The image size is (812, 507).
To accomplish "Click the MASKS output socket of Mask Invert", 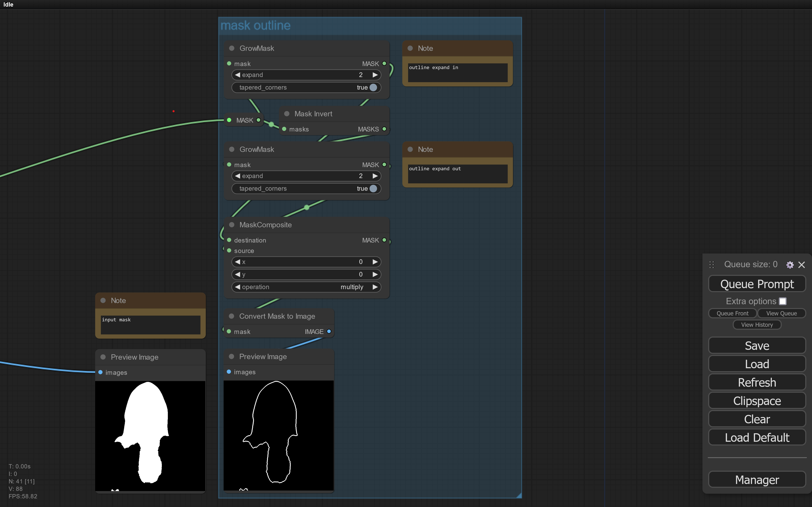I will [384, 129].
